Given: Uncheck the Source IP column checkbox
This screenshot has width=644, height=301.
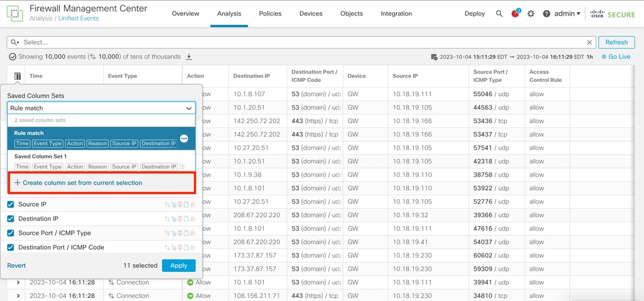Looking at the screenshot, I should [11, 204].
